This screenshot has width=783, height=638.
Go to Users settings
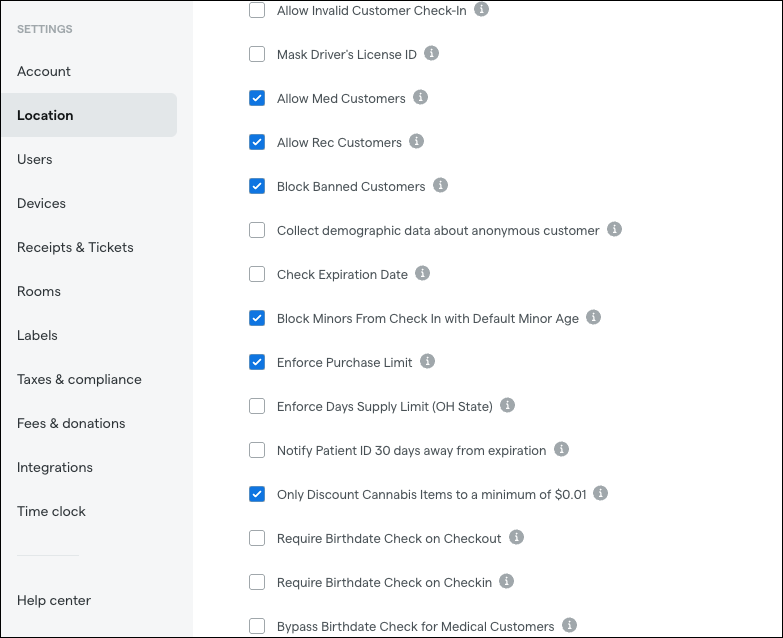coord(34,159)
